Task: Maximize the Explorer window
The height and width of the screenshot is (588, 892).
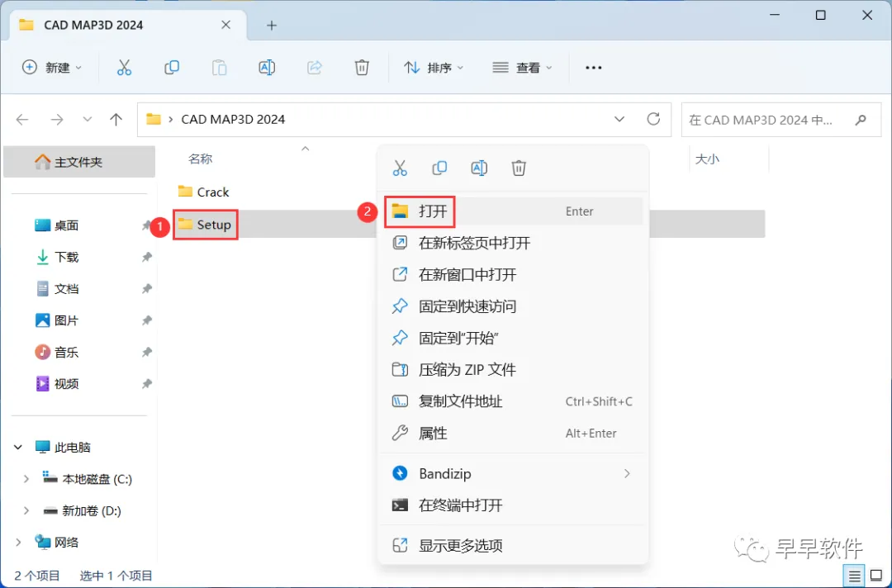Action: [x=820, y=16]
